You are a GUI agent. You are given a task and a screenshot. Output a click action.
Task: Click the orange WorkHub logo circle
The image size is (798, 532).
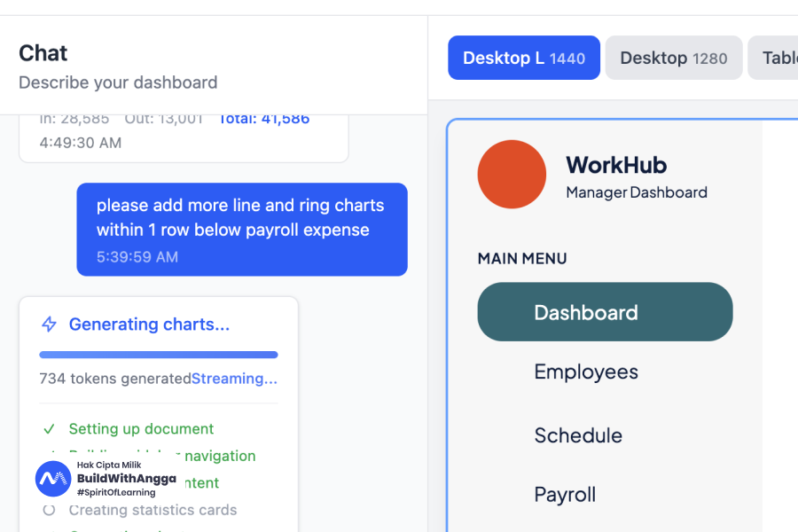coord(512,175)
